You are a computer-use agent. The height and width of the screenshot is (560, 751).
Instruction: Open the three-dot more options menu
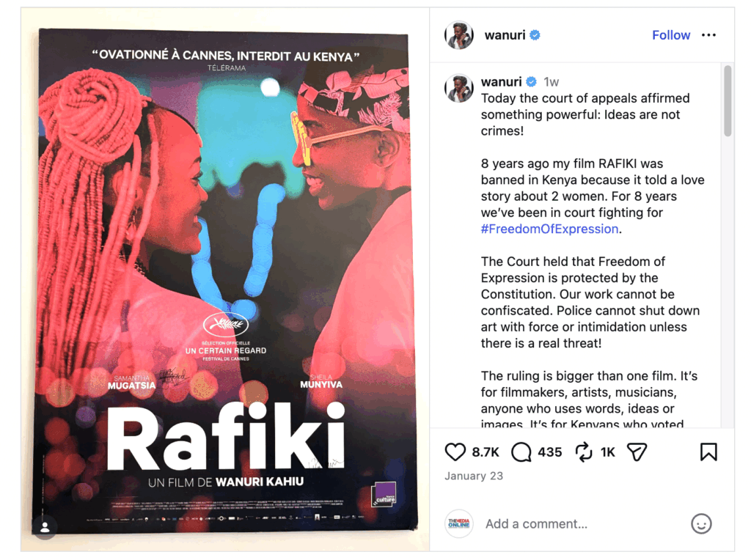[708, 35]
